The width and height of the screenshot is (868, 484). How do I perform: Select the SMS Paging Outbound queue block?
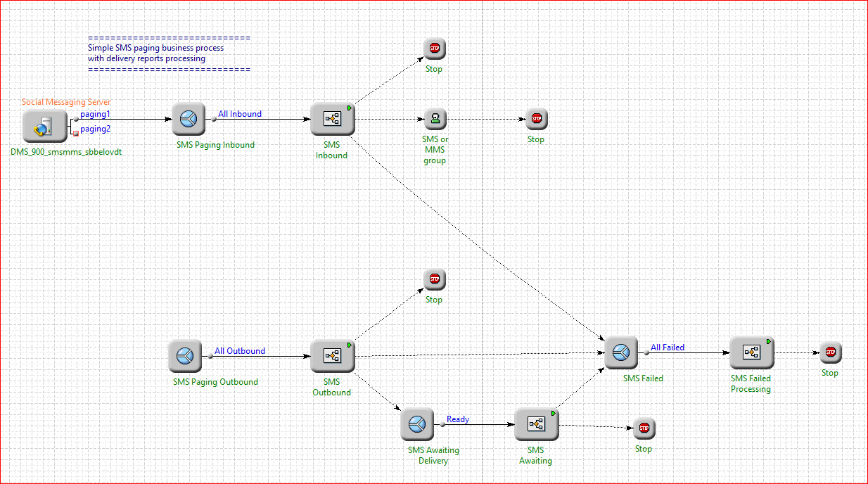click(185, 356)
